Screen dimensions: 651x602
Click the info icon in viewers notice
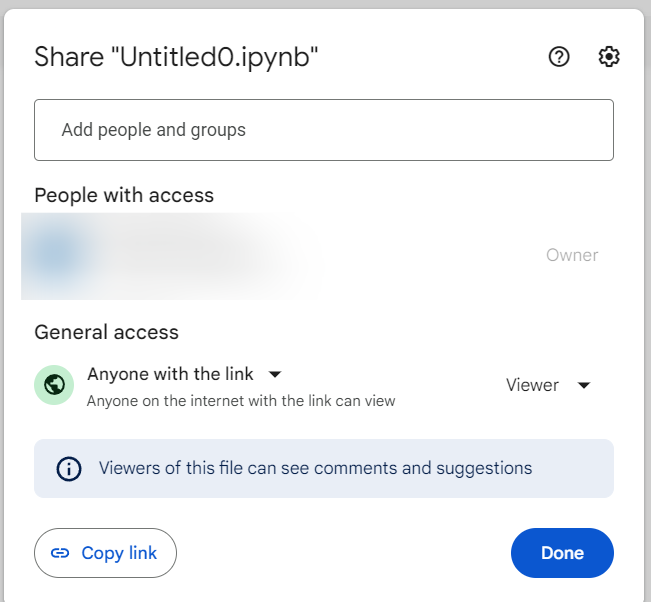click(x=68, y=468)
